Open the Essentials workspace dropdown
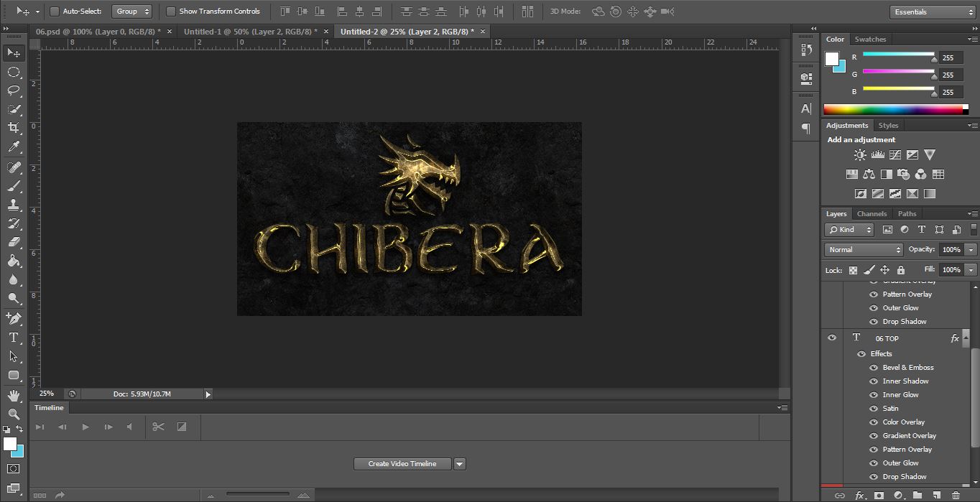 tap(933, 11)
